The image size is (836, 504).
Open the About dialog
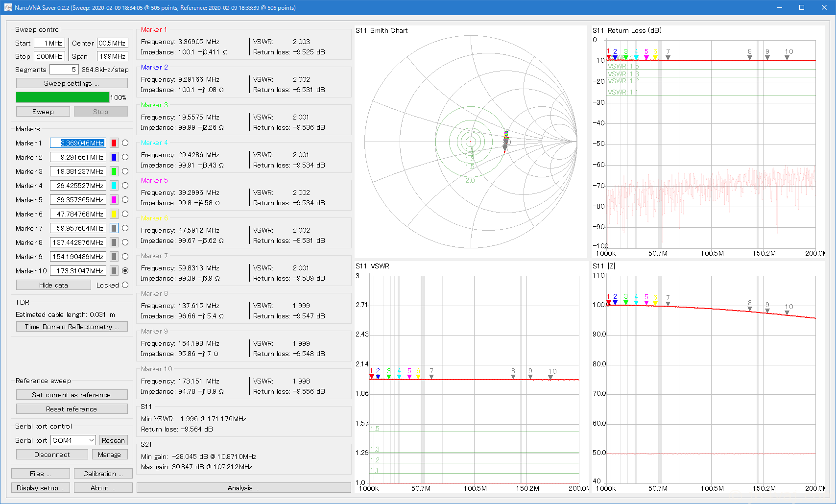click(x=103, y=488)
